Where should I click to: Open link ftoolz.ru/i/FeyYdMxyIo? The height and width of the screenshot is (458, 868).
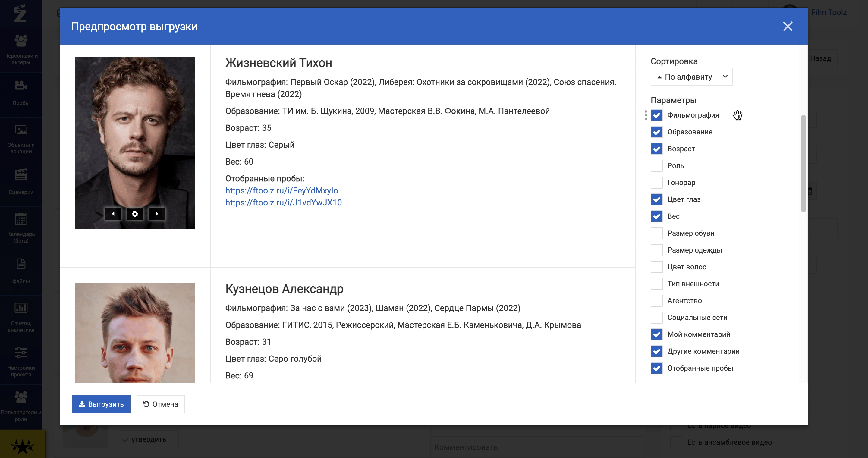coord(281,191)
